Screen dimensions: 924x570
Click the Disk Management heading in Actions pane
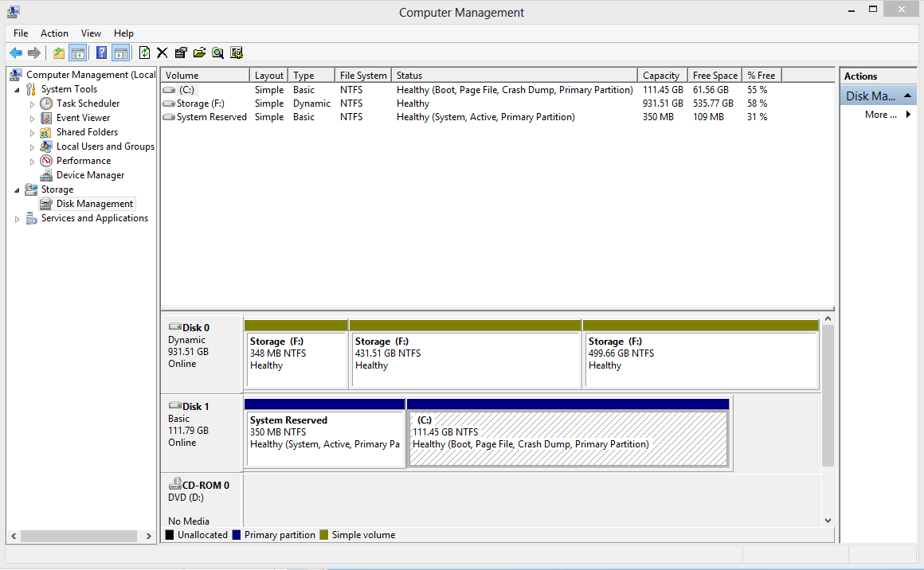[x=868, y=95]
